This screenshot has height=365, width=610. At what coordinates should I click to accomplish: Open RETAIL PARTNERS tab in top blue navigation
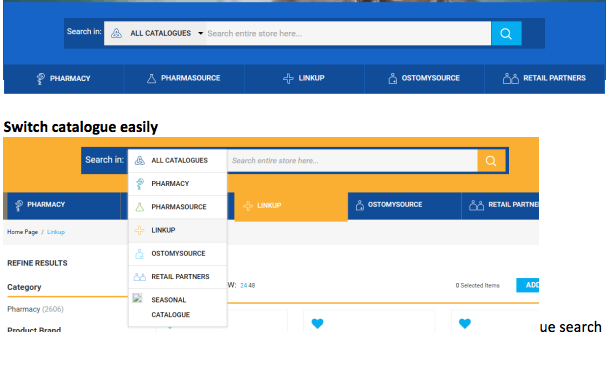[544, 79]
